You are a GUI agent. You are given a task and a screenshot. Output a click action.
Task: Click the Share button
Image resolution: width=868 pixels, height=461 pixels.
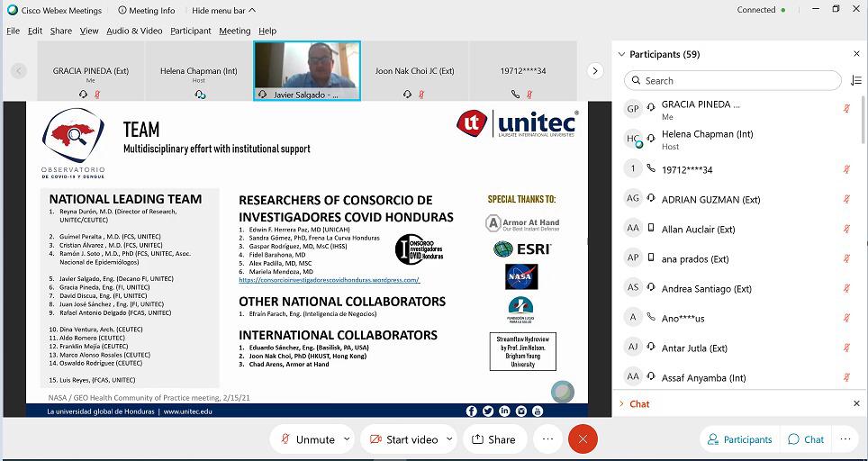tap(493, 439)
